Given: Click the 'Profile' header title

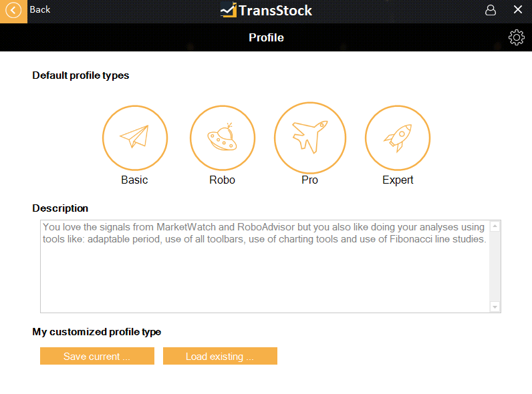Looking at the screenshot, I should (266, 37).
